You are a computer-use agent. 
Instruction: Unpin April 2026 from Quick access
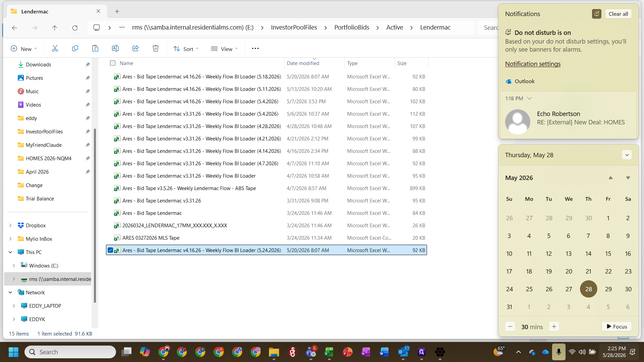click(x=88, y=172)
